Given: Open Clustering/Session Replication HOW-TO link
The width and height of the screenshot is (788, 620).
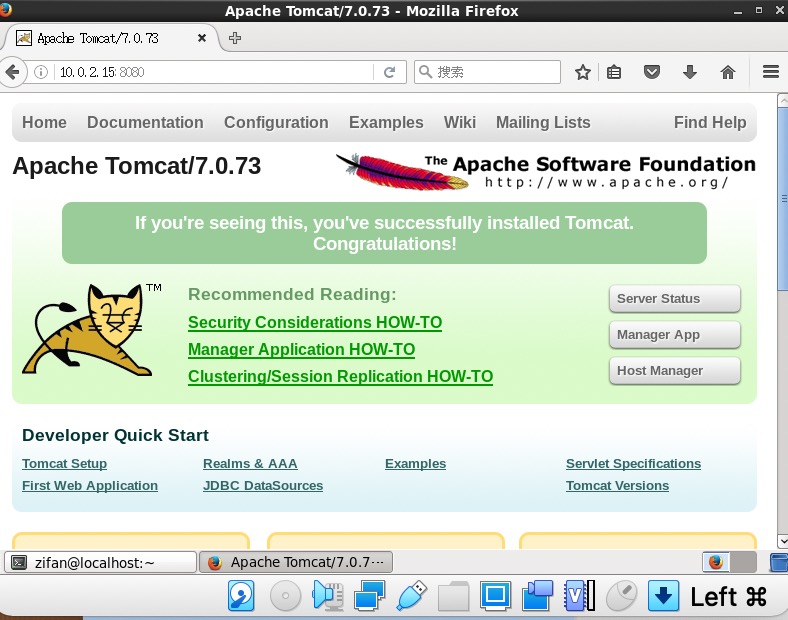Looking at the screenshot, I should coord(340,376).
